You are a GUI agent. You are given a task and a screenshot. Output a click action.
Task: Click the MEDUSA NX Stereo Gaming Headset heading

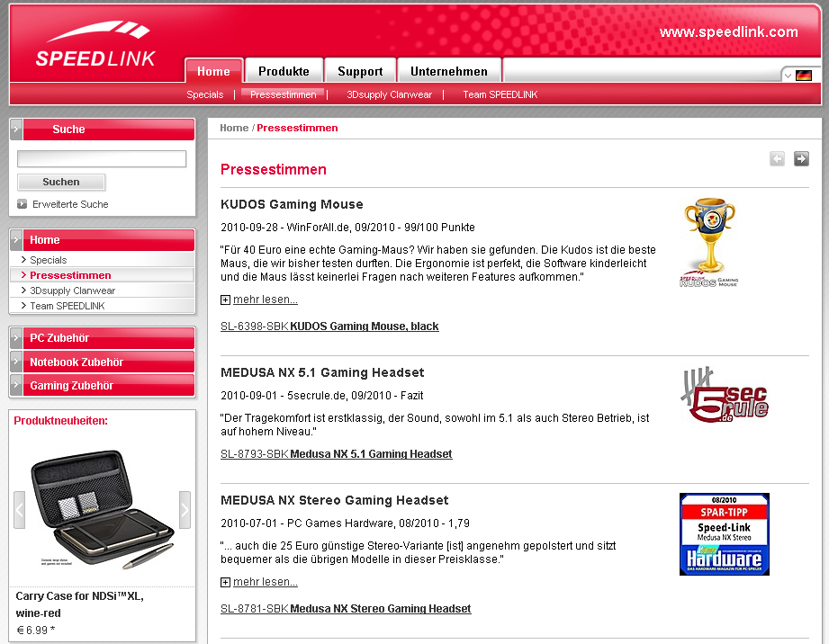click(x=334, y=500)
